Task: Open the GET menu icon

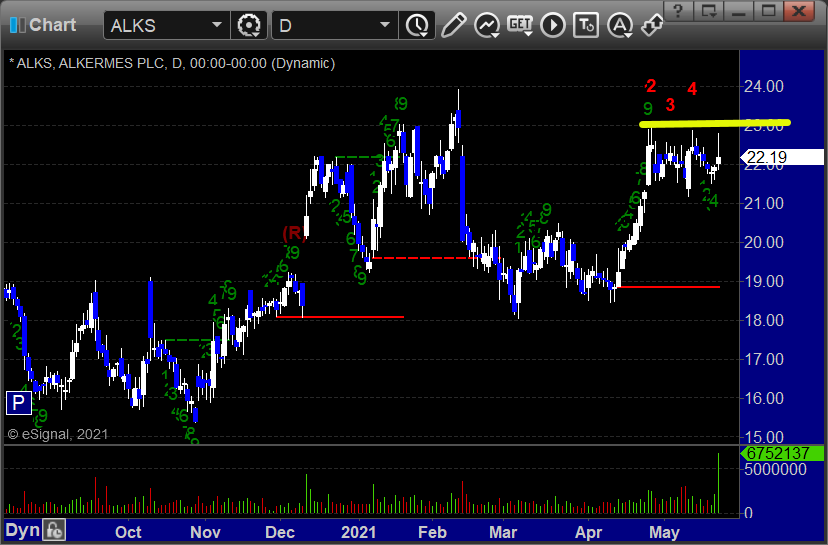Action: coord(520,25)
